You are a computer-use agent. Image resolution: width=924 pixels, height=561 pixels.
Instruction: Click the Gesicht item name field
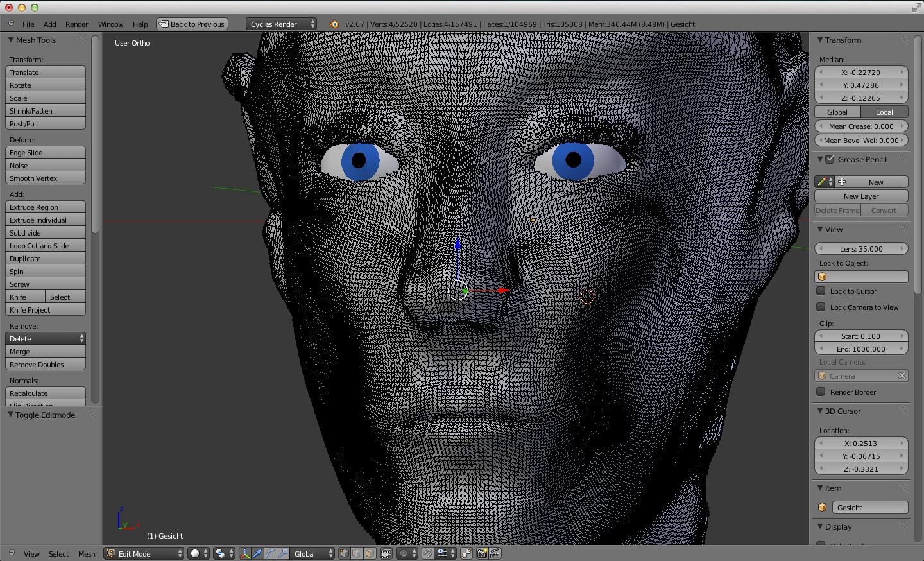click(x=870, y=508)
